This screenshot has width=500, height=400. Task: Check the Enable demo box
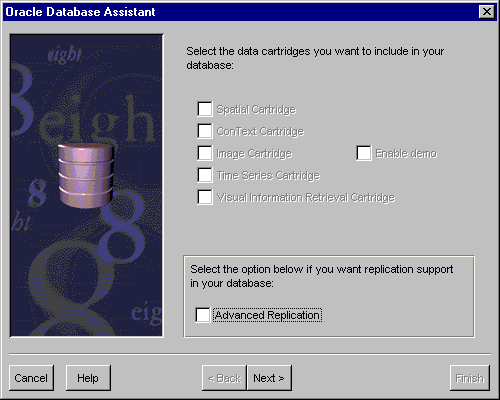coord(364,153)
